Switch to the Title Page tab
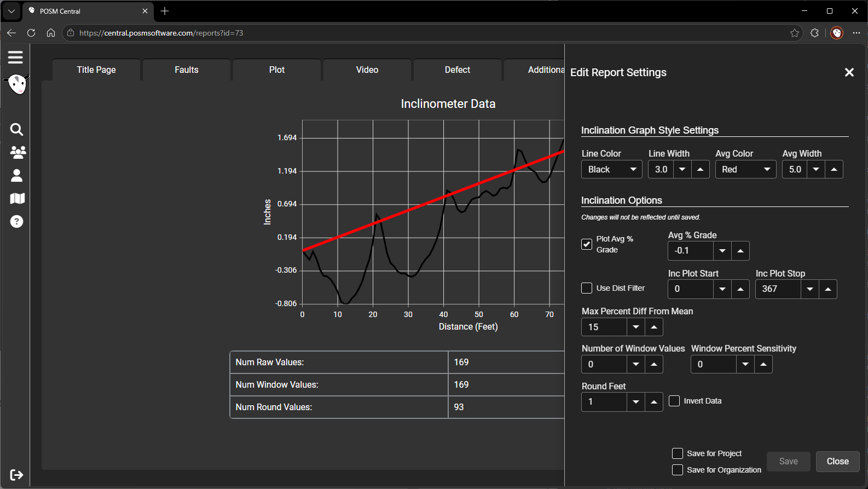The image size is (868, 489). [96, 70]
